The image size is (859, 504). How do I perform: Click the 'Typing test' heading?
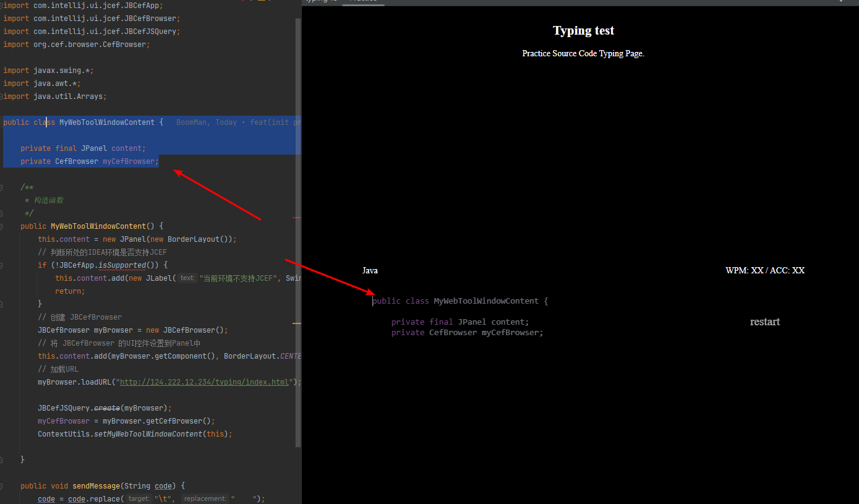tap(583, 30)
